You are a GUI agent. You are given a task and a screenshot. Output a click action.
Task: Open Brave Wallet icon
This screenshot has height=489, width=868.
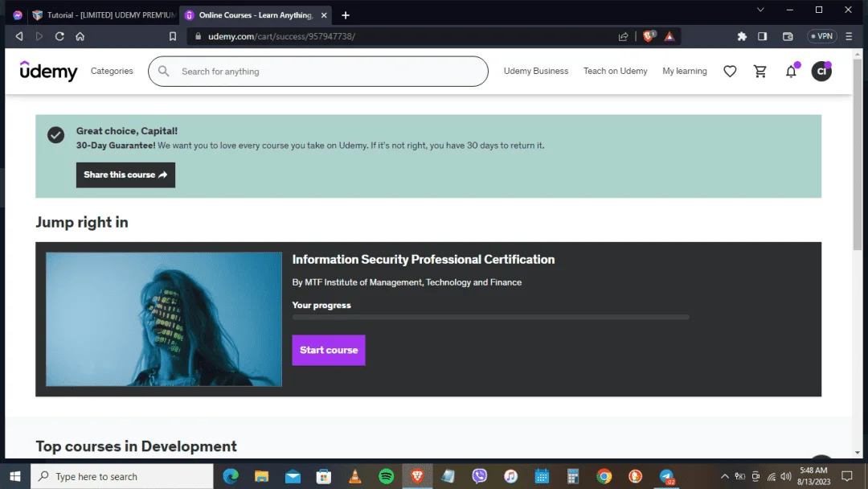coord(788,36)
